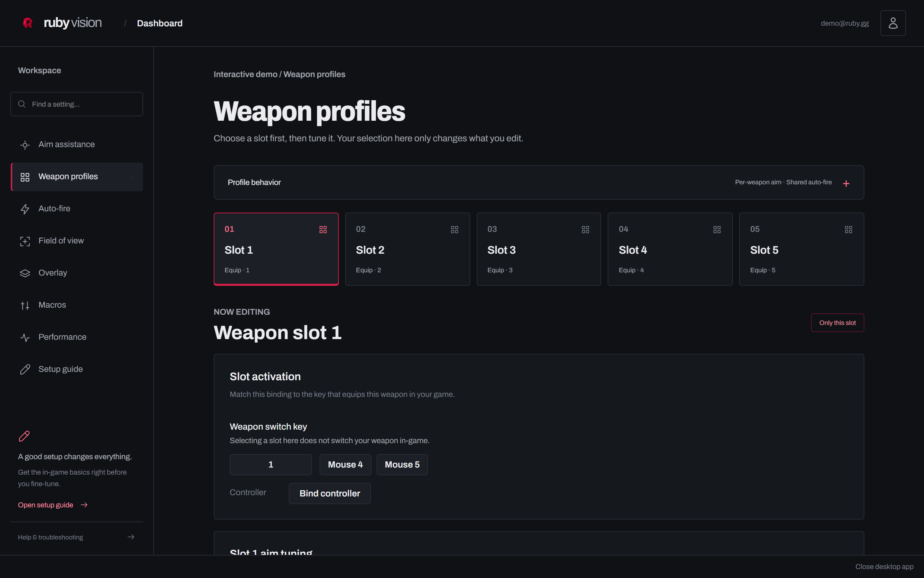Click the Aim assistance crosshair icon
The width and height of the screenshot is (924, 578).
[25, 145]
